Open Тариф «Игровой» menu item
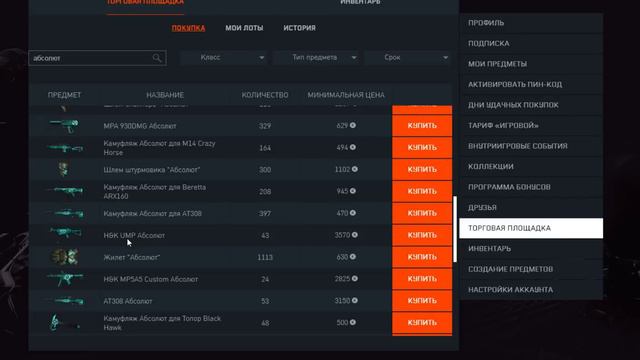 coord(531,125)
